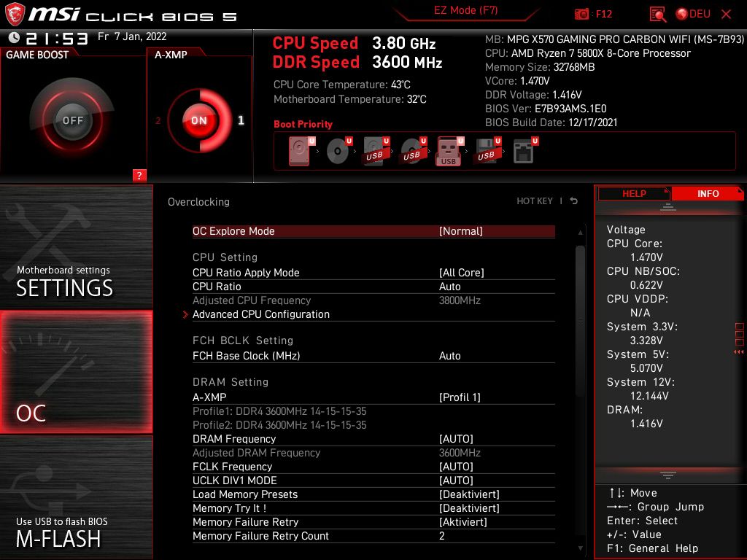Click the CPU Core Temperature 43°C reading
Screen dimensions: 747x560
[342, 85]
